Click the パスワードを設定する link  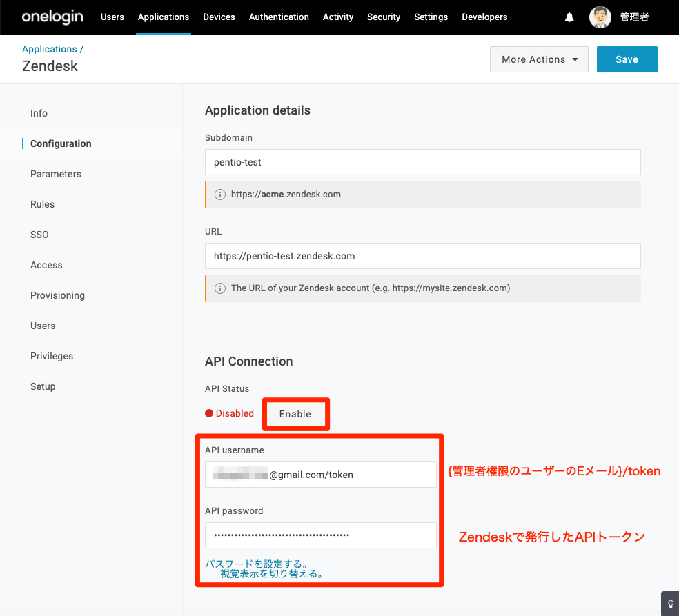pyautogui.click(x=257, y=564)
